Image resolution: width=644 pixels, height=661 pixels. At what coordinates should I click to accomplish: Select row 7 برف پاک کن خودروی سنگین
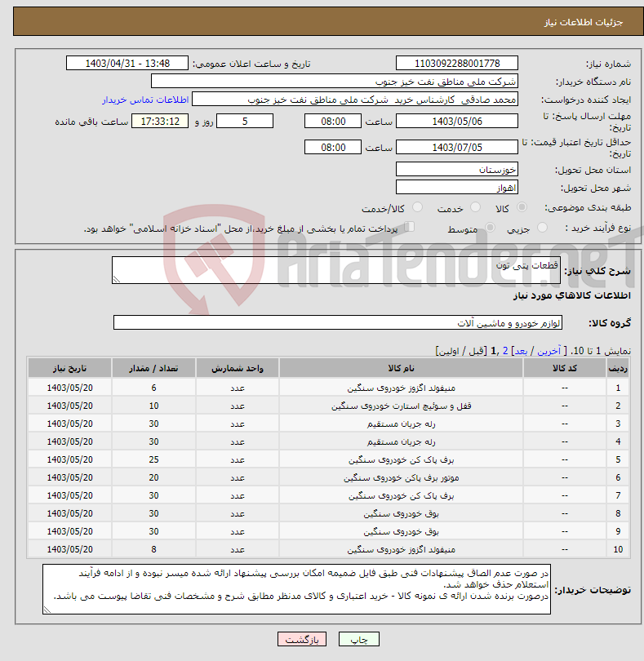401,495
